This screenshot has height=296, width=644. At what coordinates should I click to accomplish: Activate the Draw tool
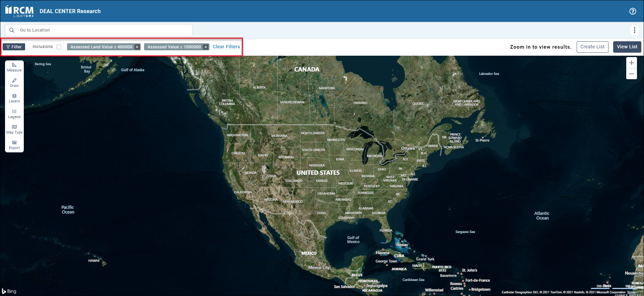14,83
